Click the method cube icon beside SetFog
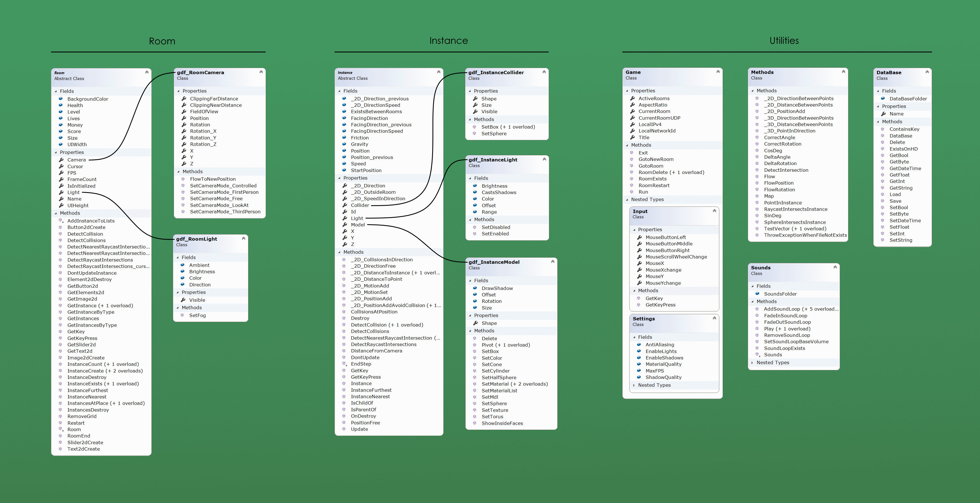The height and width of the screenshot is (503, 980). pyautogui.click(x=182, y=315)
